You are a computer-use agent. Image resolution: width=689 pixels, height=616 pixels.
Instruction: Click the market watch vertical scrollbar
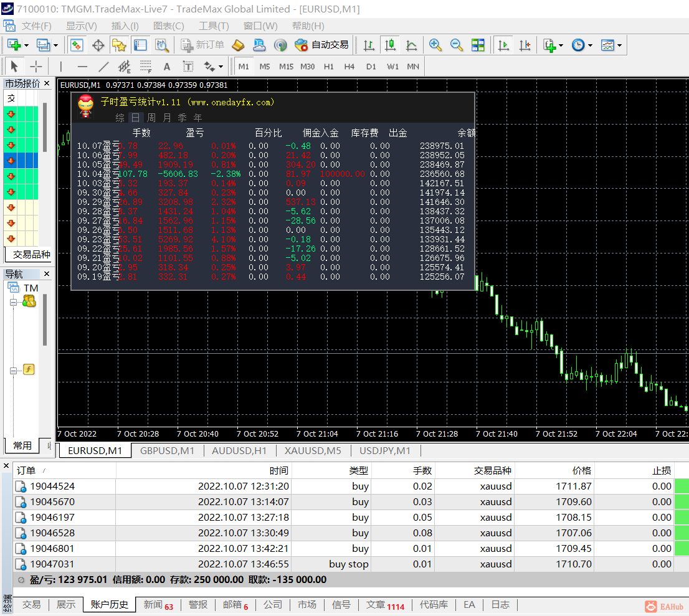tap(45, 128)
